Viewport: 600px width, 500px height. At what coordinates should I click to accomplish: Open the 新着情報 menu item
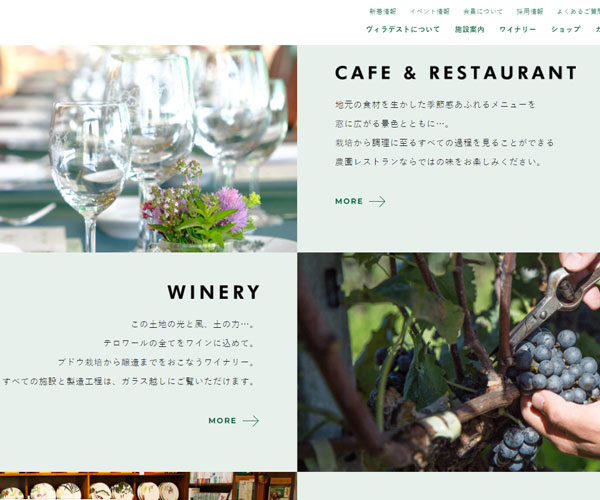383,11
